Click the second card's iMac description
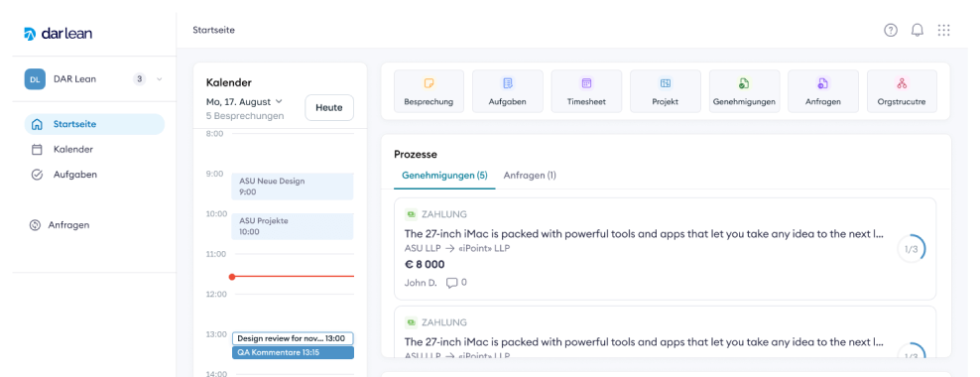This screenshot has width=980, height=377. coord(645,342)
